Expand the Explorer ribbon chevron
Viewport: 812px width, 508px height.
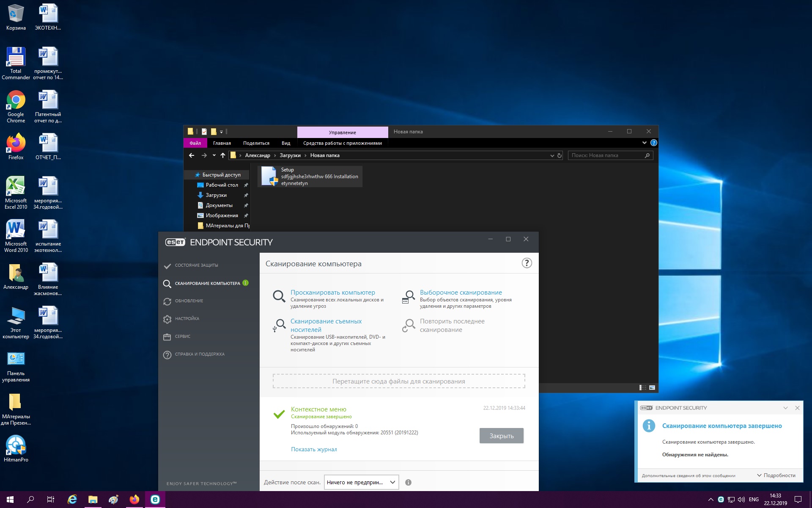(x=644, y=143)
